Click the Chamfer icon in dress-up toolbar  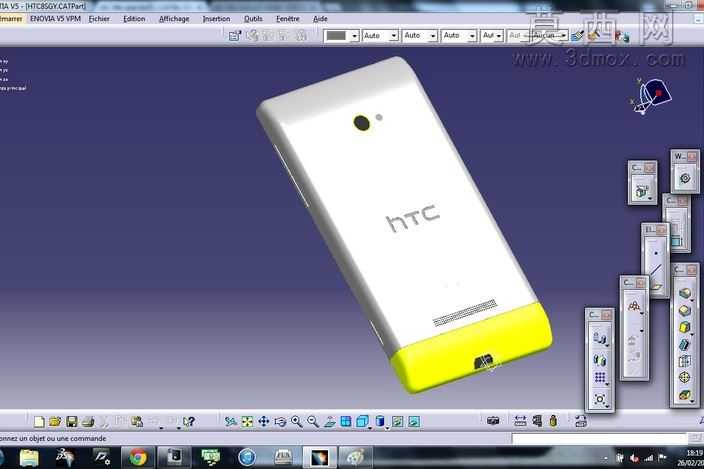tap(685, 311)
